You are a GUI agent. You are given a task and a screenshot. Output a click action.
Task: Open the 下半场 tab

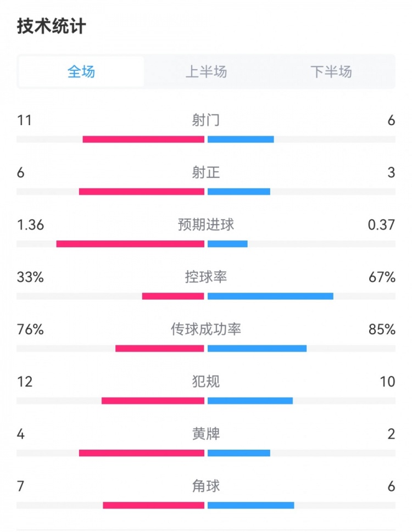tap(331, 72)
